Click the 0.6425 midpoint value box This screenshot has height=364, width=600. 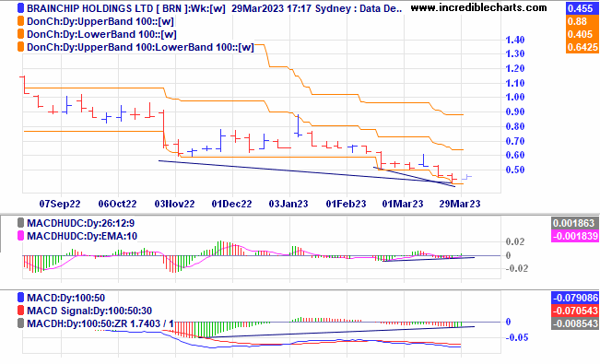point(582,47)
